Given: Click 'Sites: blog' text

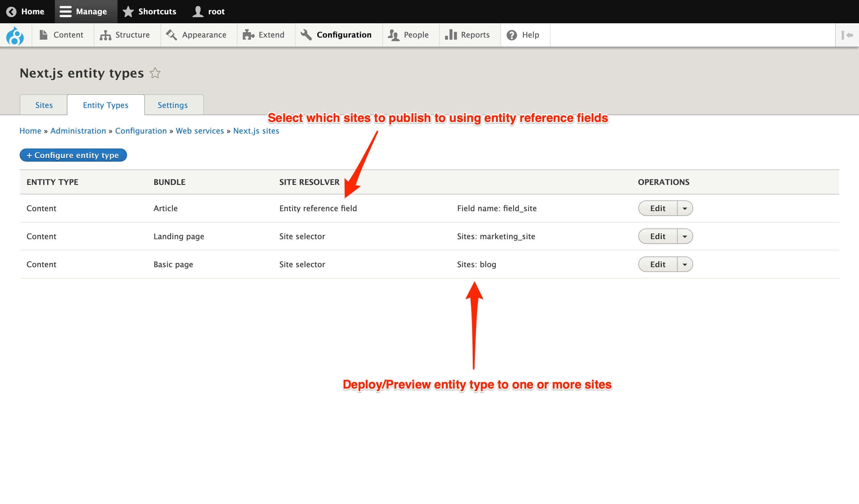Looking at the screenshot, I should coord(477,264).
